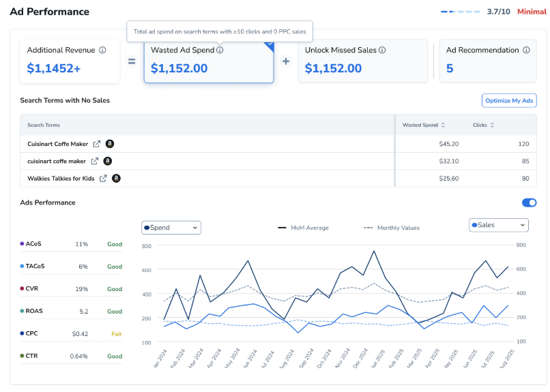This screenshot has height=392, width=550.
Task: Select the Unlock Missed Sales card
Action: (x=362, y=61)
